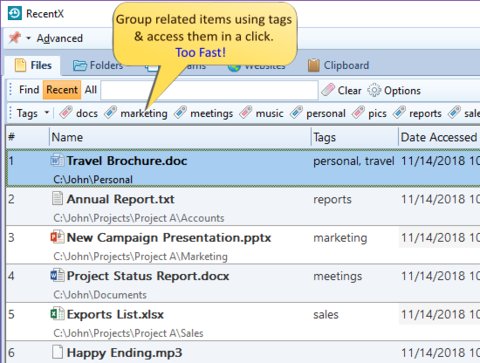Screen dimensions: 480x363
Task: Filter by the music tag icon
Action: pos(246,112)
